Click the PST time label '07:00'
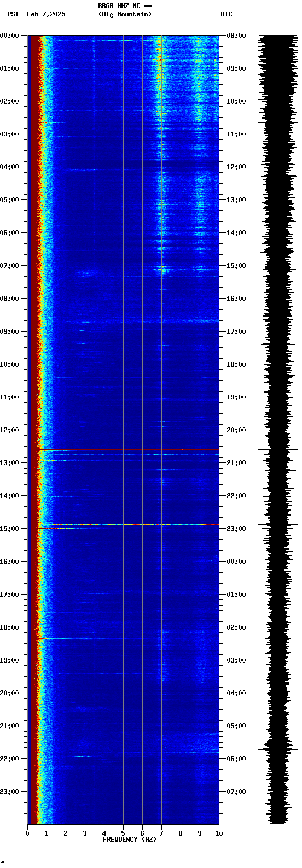The width and height of the screenshot is (302, 868). (x=9, y=266)
